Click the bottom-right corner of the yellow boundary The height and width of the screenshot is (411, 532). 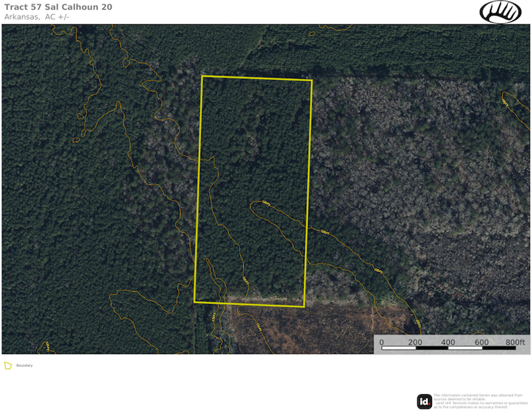click(304, 307)
